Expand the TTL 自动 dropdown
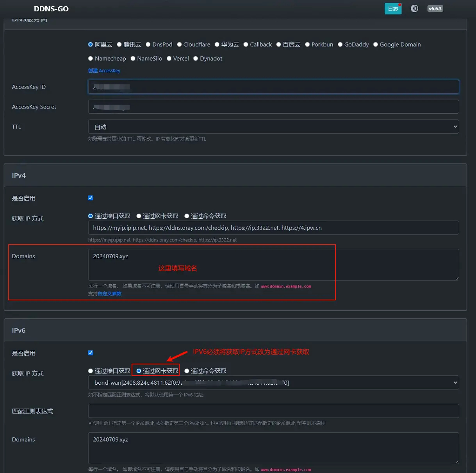The image size is (476, 473). pyautogui.click(x=273, y=127)
